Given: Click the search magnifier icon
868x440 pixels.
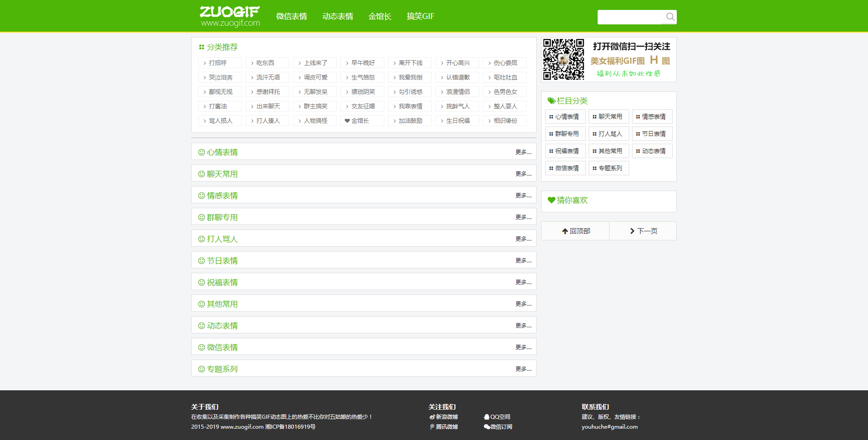Looking at the screenshot, I should point(670,17).
